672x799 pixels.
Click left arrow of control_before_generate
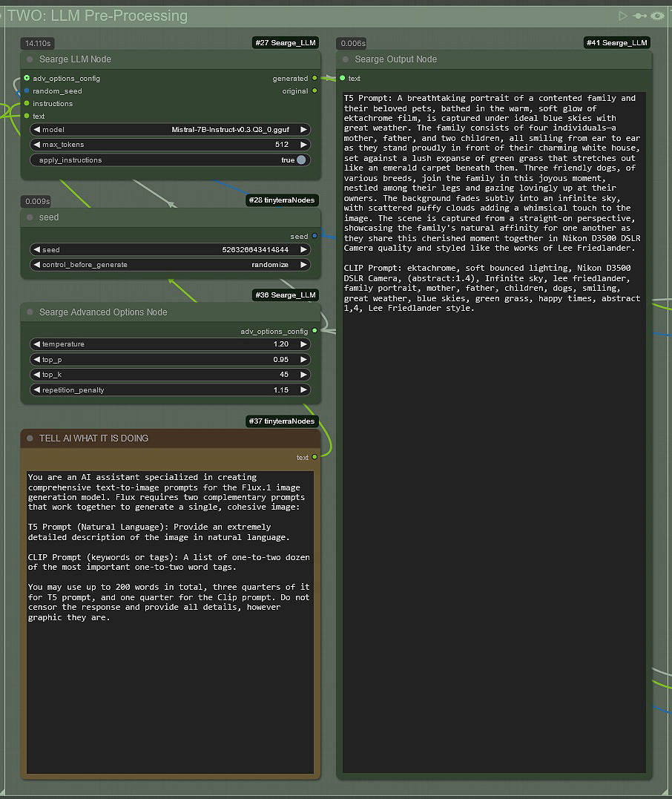coord(36,265)
